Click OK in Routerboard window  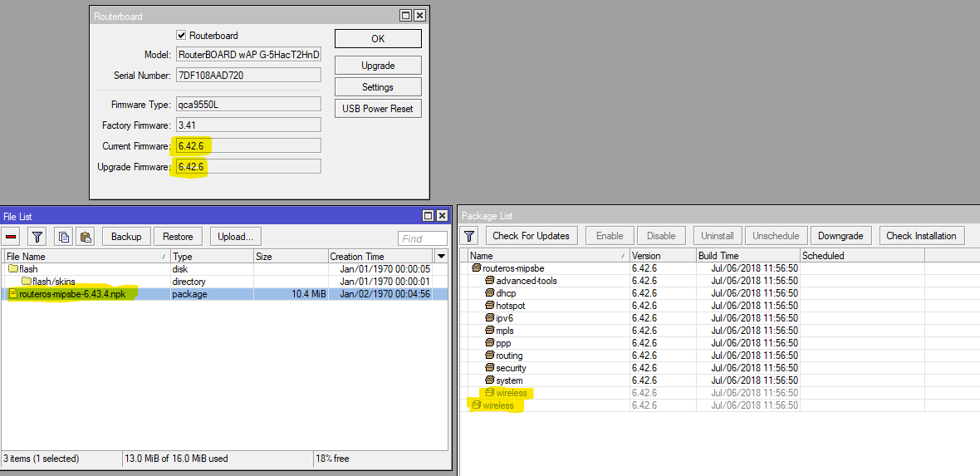(x=378, y=39)
